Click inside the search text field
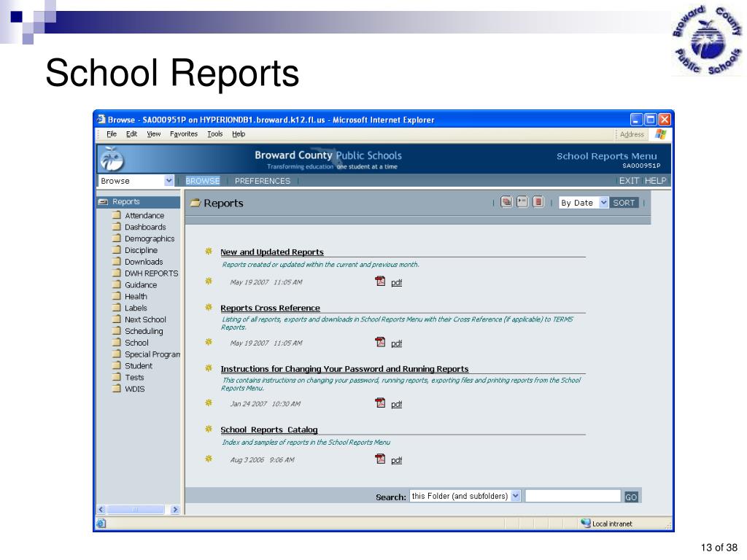Image resolution: width=747 pixels, height=560 pixels. coord(573,496)
